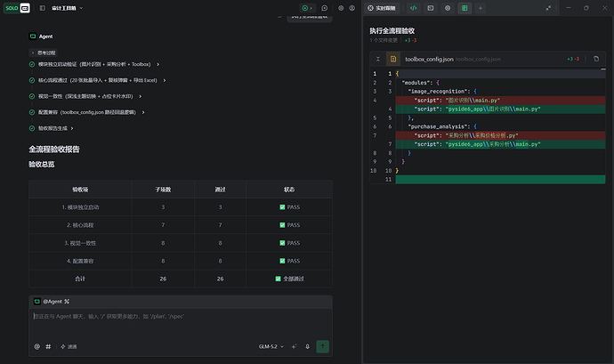Expand the 验收报告生成 step
The image size is (614, 364).
point(53,128)
